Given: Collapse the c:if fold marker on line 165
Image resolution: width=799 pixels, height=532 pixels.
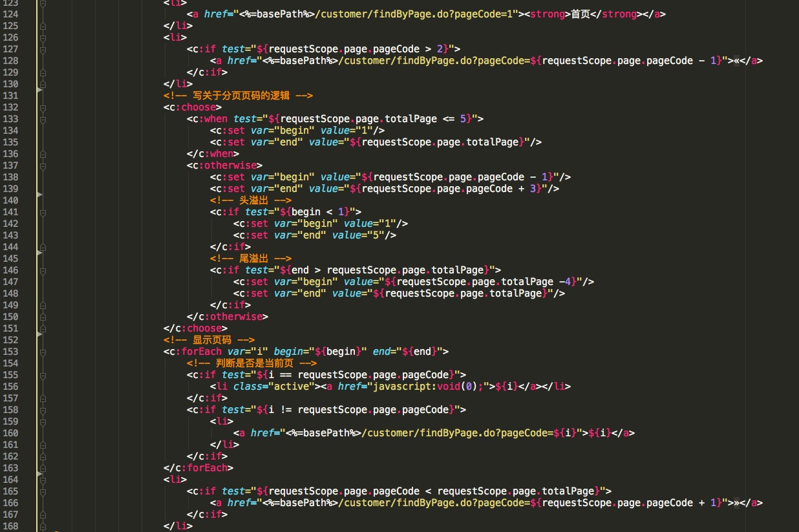Looking at the screenshot, I should 43,491.
